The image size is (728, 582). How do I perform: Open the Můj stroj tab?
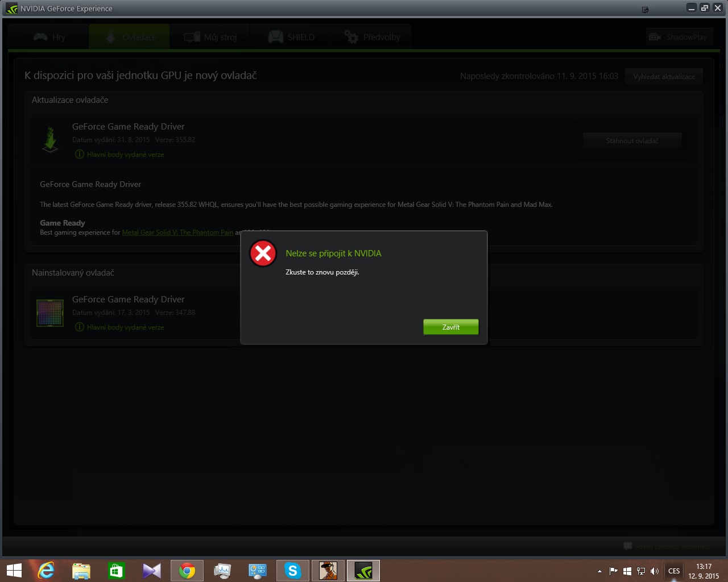[210, 38]
